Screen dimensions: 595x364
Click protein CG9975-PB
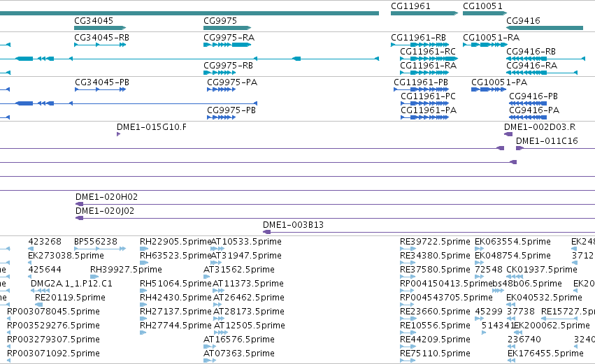[x=221, y=117]
